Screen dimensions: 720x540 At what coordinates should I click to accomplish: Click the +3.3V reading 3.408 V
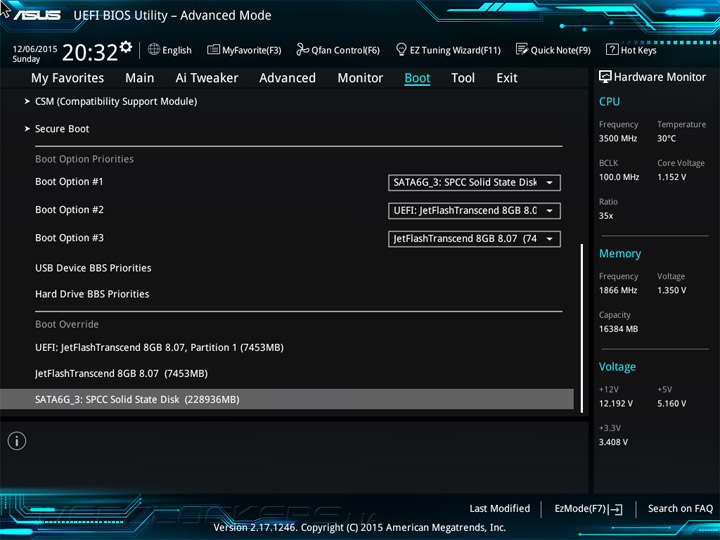(x=613, y=442)
